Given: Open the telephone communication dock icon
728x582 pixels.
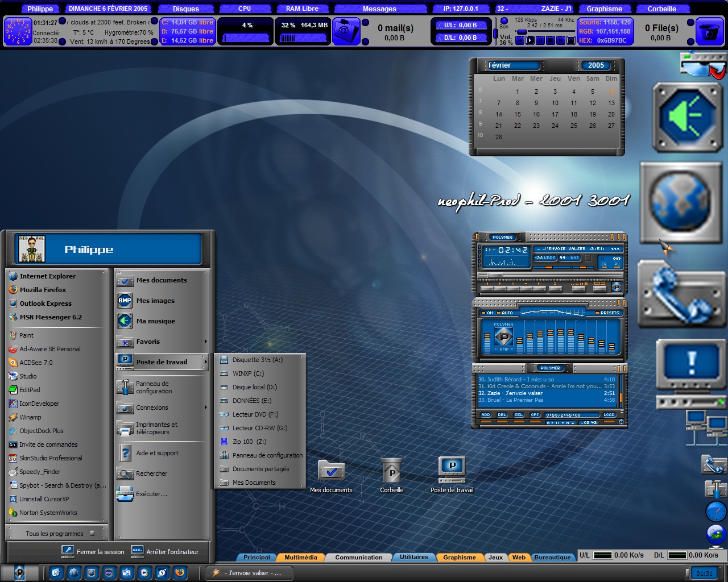Looking at the screenshot, I should pyautogui.click(x=681, y=293).
